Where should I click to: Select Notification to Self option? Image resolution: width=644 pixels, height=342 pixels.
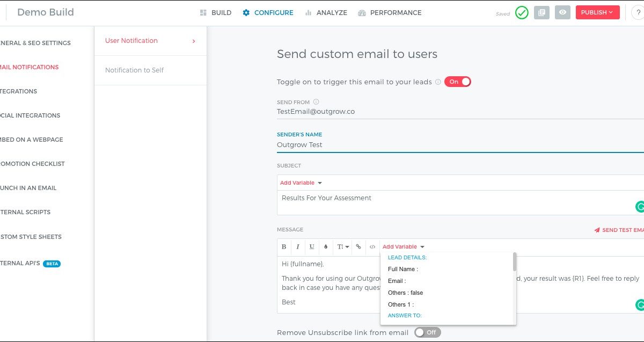(x=135, y=70)
